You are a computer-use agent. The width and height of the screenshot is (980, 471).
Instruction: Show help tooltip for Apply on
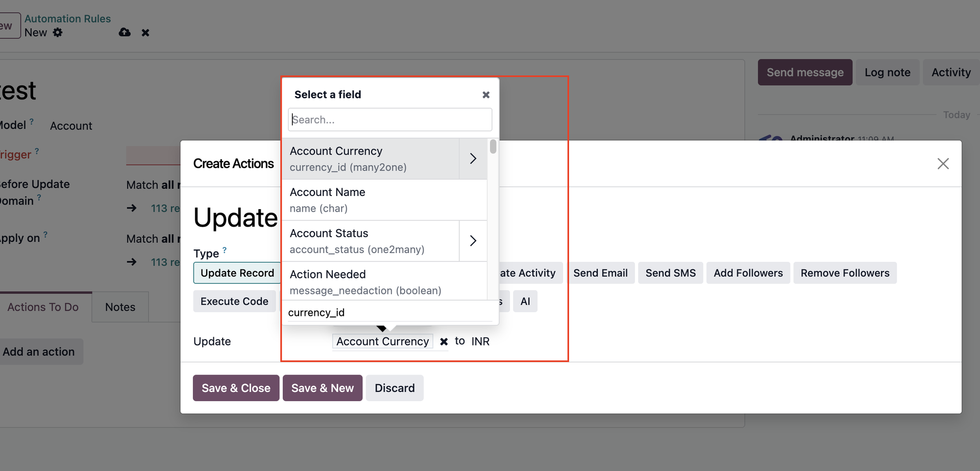click(45, 235)
